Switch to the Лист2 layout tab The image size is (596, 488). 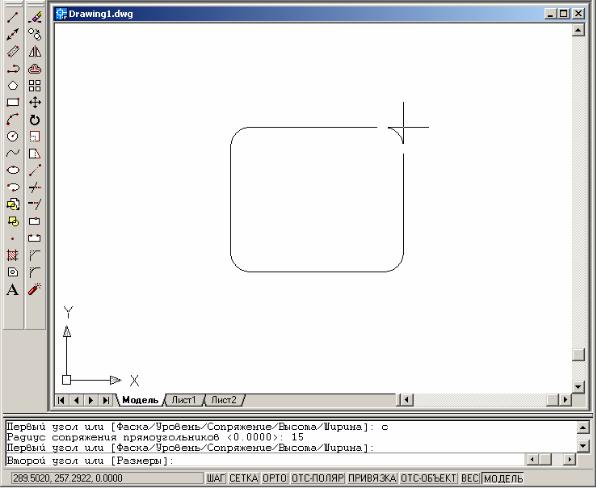[224, 400]
